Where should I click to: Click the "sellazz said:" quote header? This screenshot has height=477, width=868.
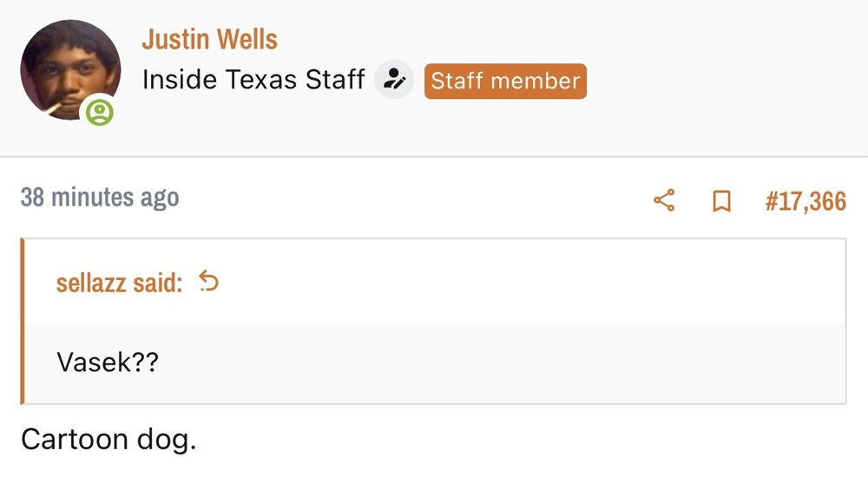point(119,283)
